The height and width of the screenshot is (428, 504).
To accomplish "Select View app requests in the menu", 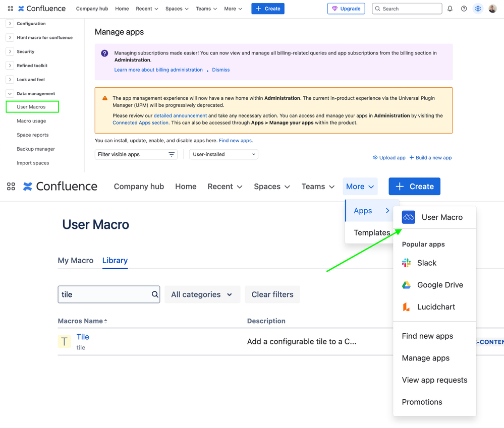I will (x=434, y=380).
